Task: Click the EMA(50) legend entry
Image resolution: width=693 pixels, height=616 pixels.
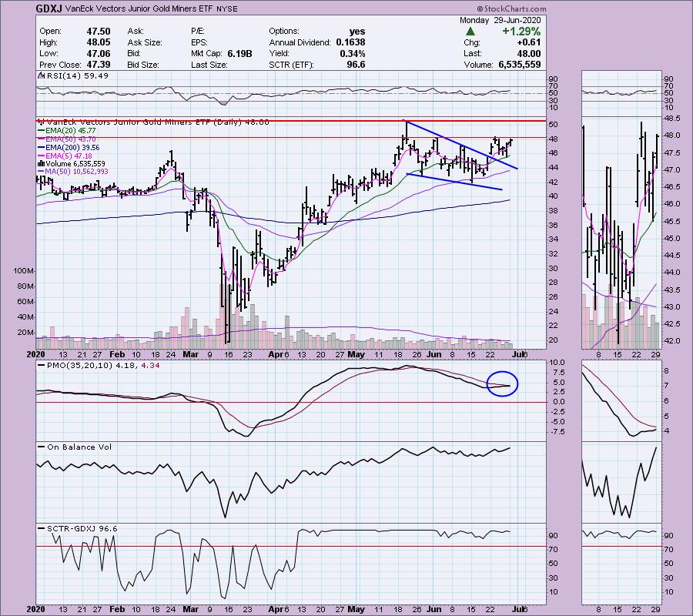Action: pos(67,139)
